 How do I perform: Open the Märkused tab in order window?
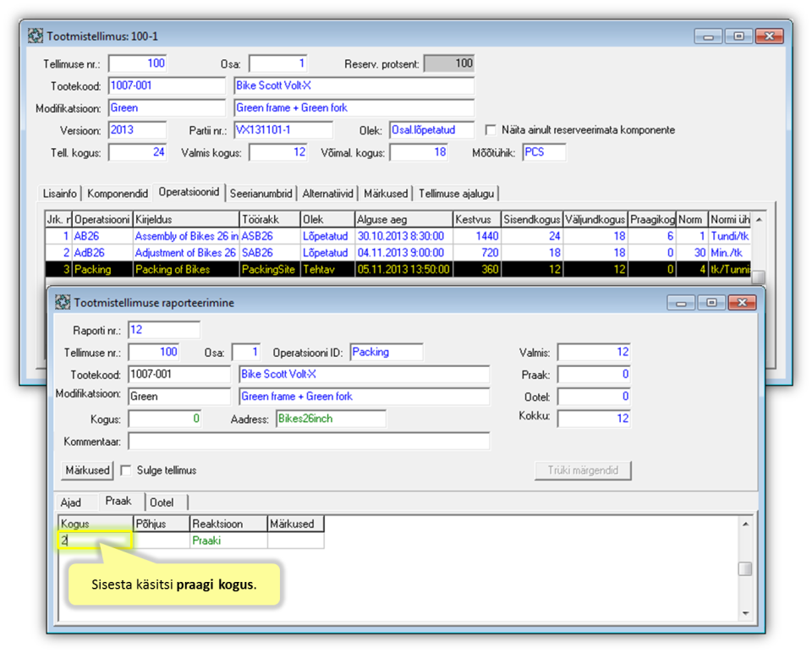386,194
